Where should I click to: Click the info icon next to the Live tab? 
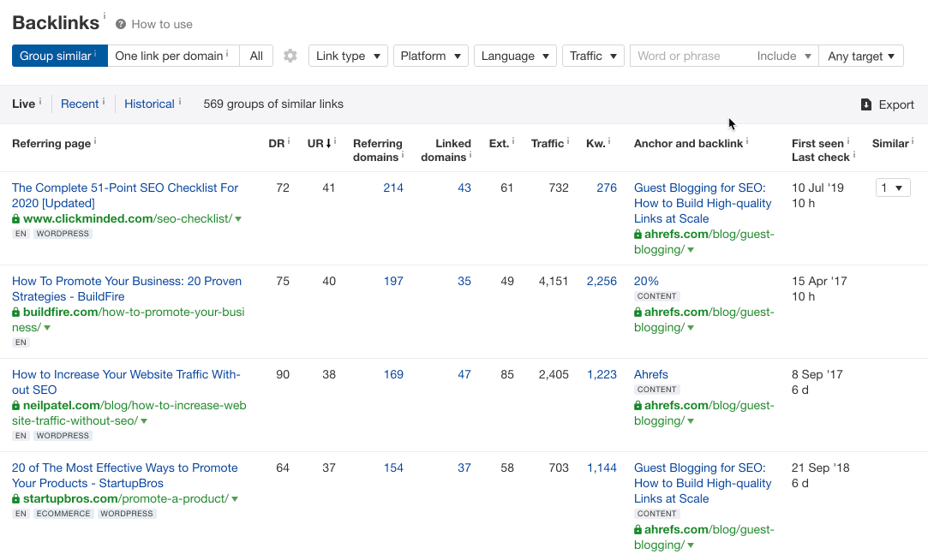[40, 103]
